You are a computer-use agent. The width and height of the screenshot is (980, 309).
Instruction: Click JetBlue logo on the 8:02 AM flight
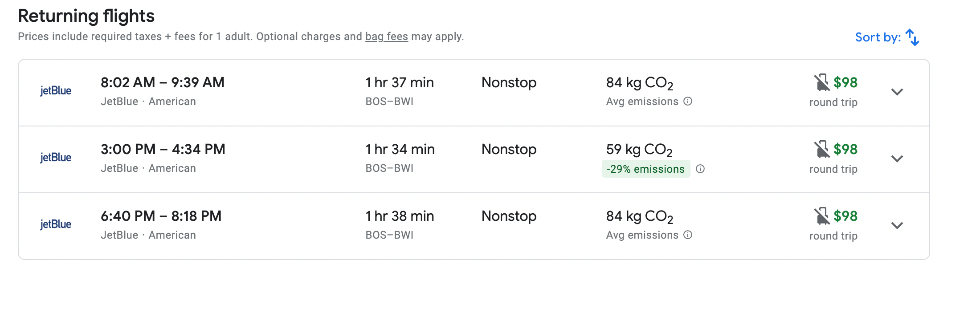(56, 91)
